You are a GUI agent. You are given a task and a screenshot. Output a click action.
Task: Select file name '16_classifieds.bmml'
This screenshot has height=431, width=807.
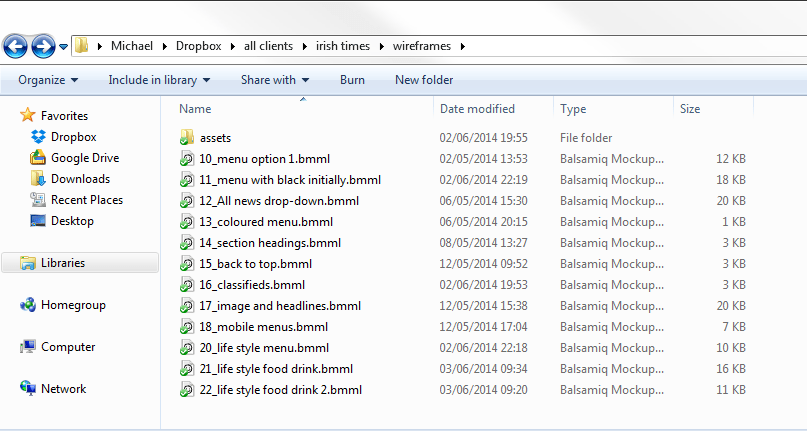pos(252,285)
